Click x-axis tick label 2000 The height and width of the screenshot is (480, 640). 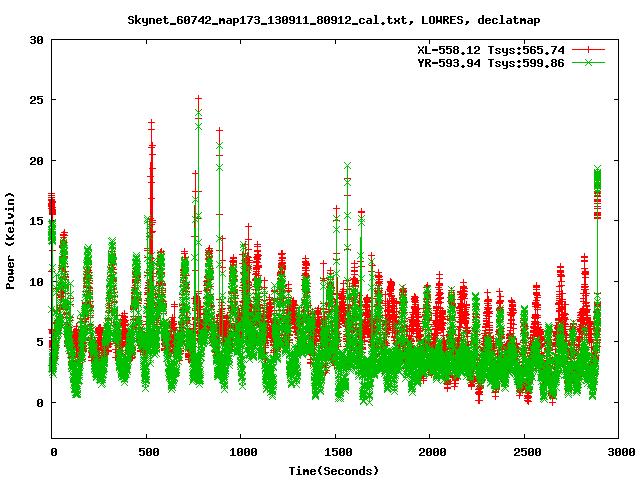click(x=432, y=452)
